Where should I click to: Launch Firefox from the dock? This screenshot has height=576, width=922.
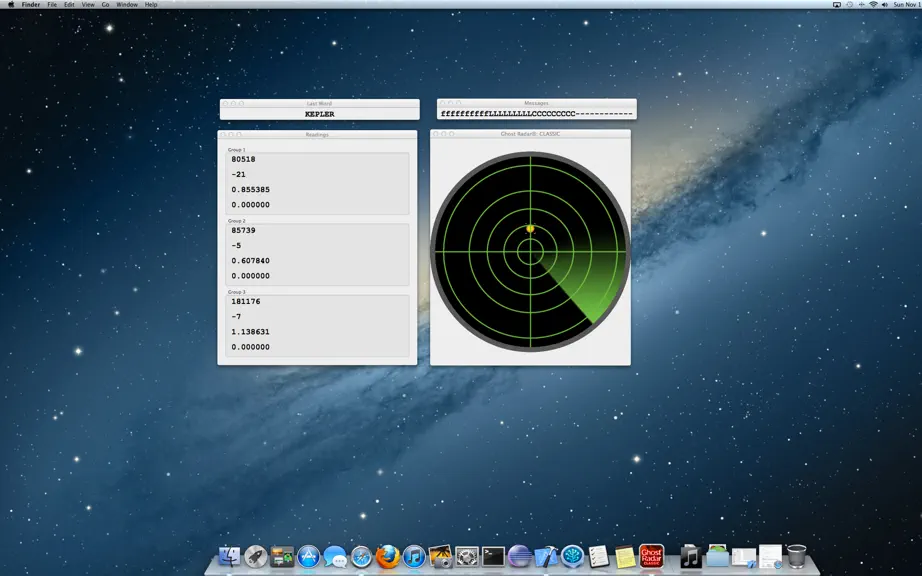pos(387,556)
